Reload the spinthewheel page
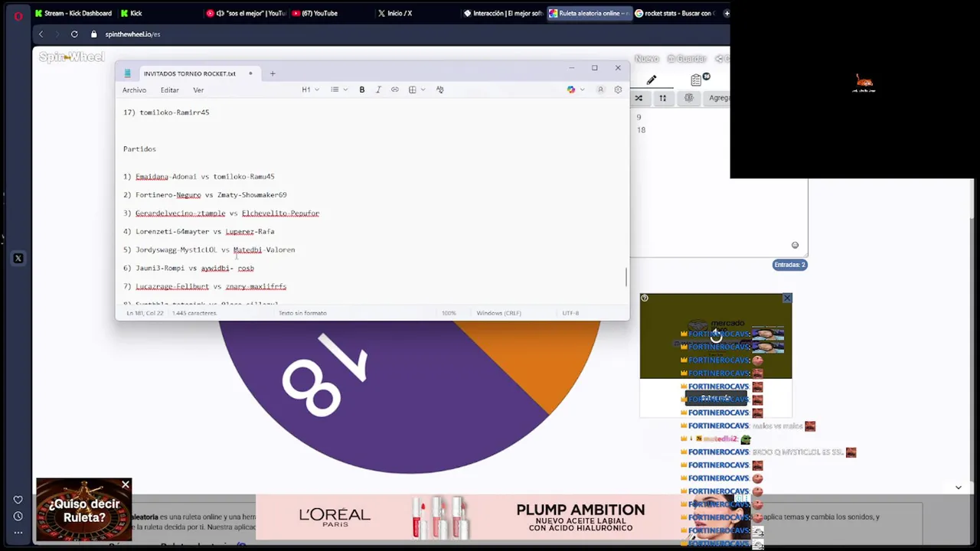 [74, 34]
